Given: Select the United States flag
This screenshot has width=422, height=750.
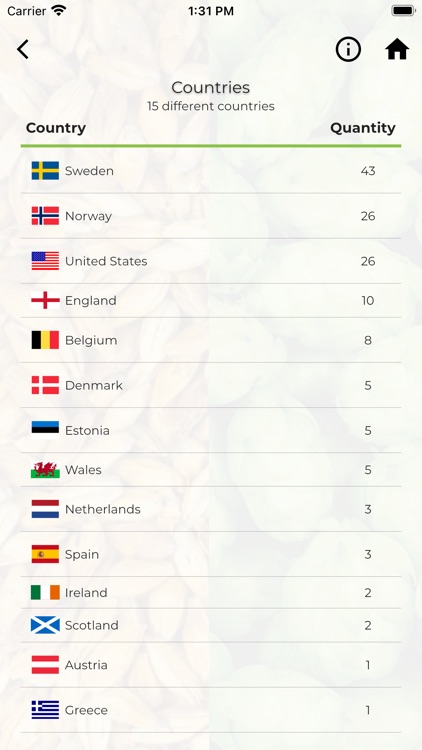Looking at the screenshot, I should pyautogui.click(x=45, y=261).
